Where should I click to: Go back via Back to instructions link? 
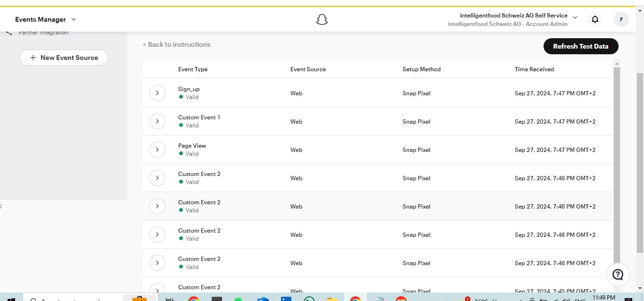coord(176,44)
